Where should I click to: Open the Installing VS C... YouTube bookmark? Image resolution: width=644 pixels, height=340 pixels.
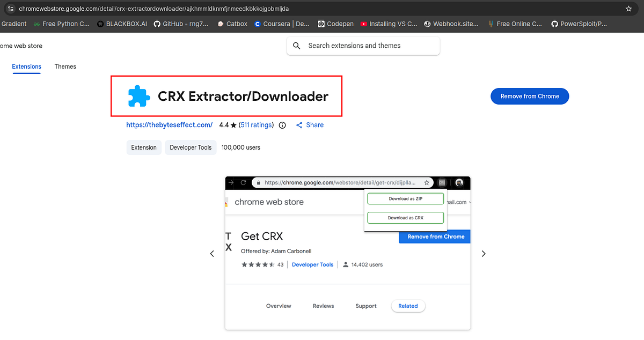tap(389, 24)
